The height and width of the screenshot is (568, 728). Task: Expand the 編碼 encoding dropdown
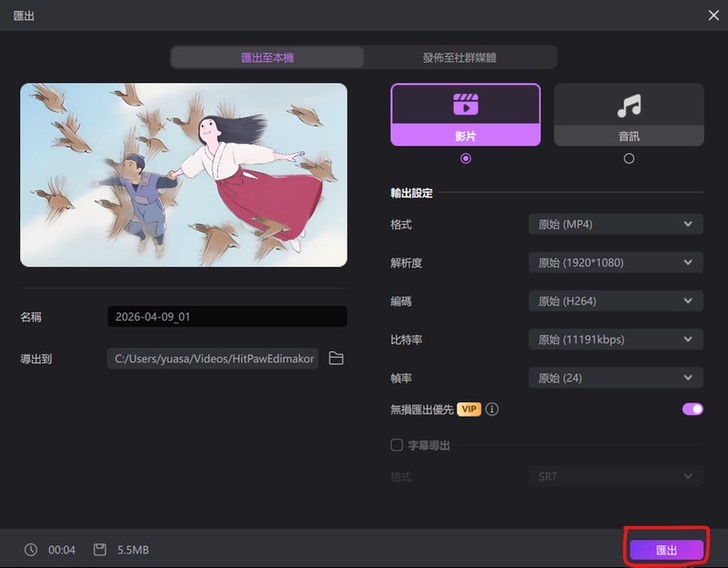(615, 300)
